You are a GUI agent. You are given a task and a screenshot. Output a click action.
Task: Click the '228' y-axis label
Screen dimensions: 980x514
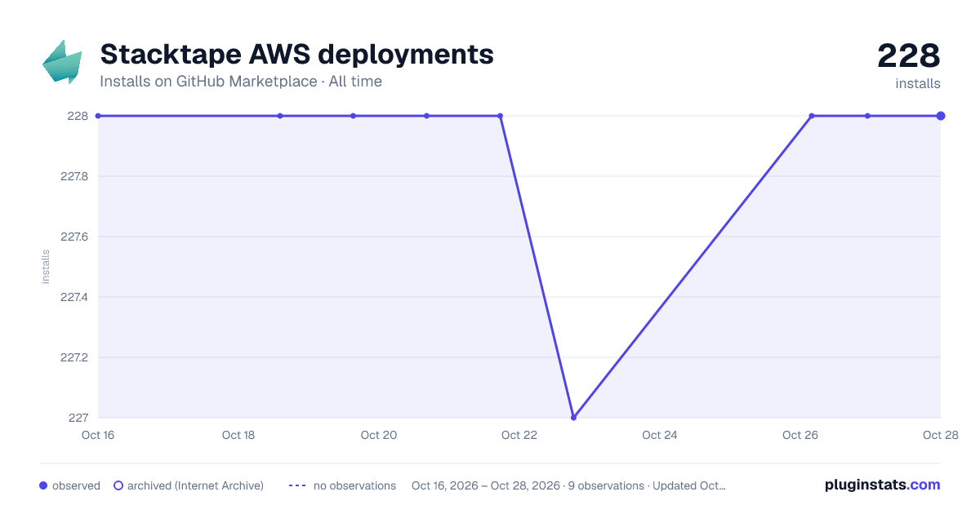78,116
